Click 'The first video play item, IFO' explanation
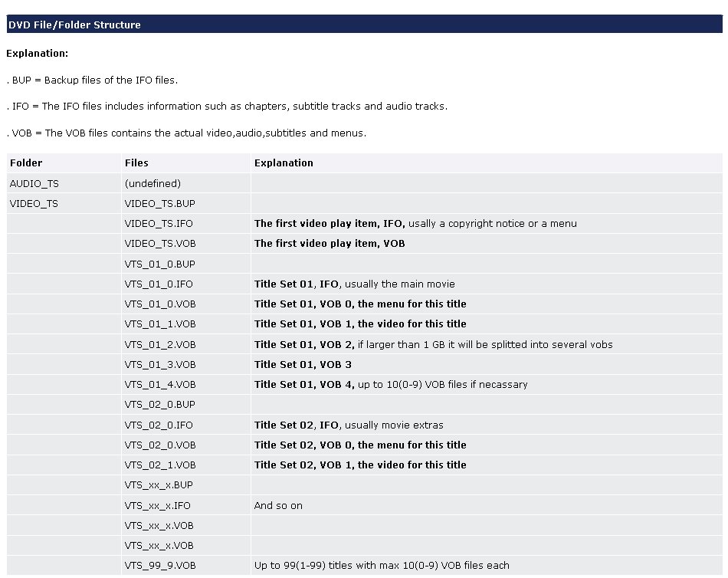Image resolution: width=728 pixels, height=578 pixels. click(415, 224)
